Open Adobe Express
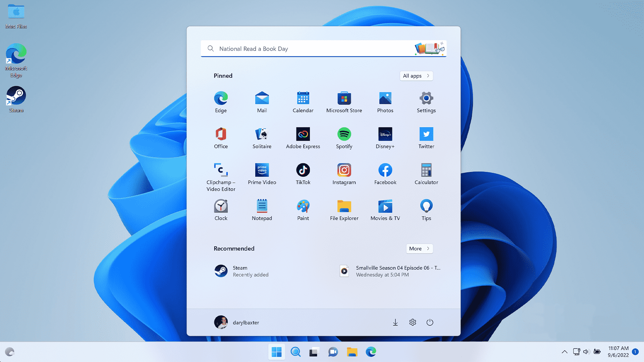644x362 pixels. coord(303,134)
